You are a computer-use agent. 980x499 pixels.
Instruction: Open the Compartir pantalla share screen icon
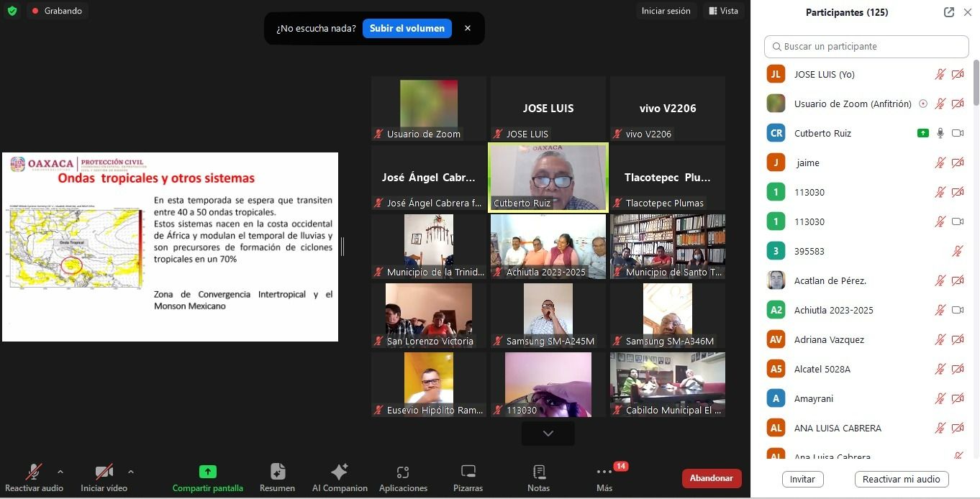point(207,472)
